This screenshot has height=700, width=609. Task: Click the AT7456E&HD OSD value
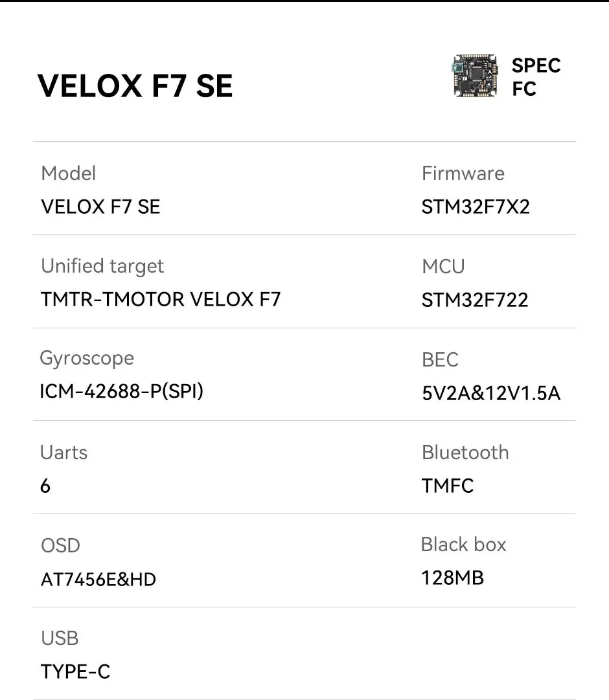click(x=98, y=579)
